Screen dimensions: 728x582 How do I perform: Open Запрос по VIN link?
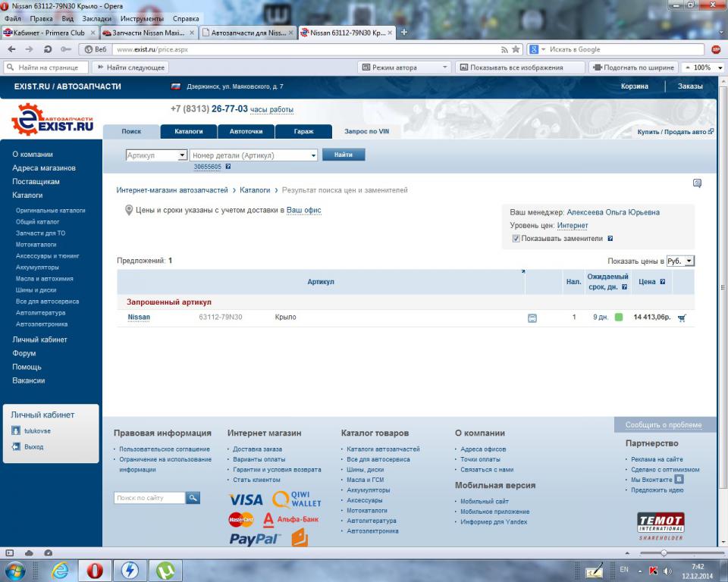(367, 131)
